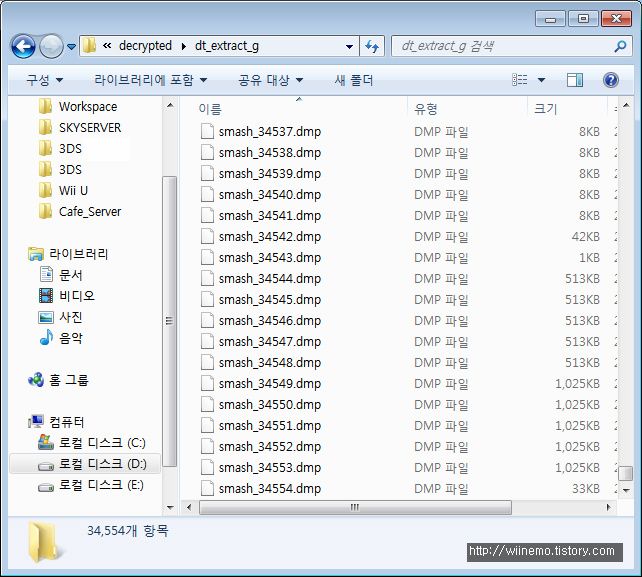The width and height of the screenshot is (642, 577).
Task: Select file smash_34537.dmp
Action: click(269, 131)
